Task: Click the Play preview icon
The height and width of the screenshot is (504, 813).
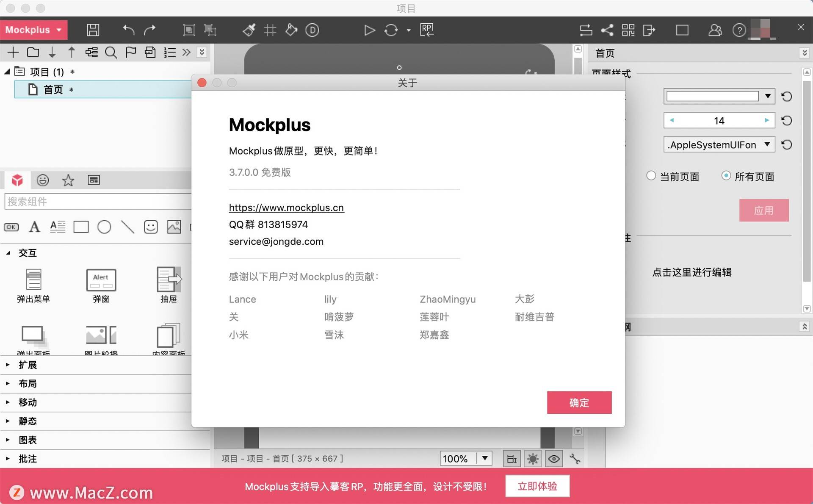Action: pos(369,30)
